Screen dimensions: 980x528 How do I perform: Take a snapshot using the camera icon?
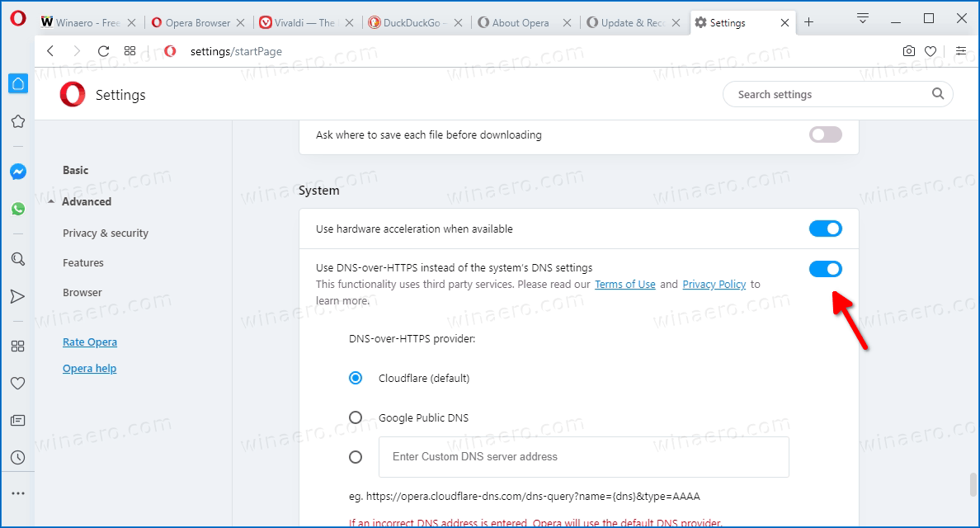click(909, 50)
